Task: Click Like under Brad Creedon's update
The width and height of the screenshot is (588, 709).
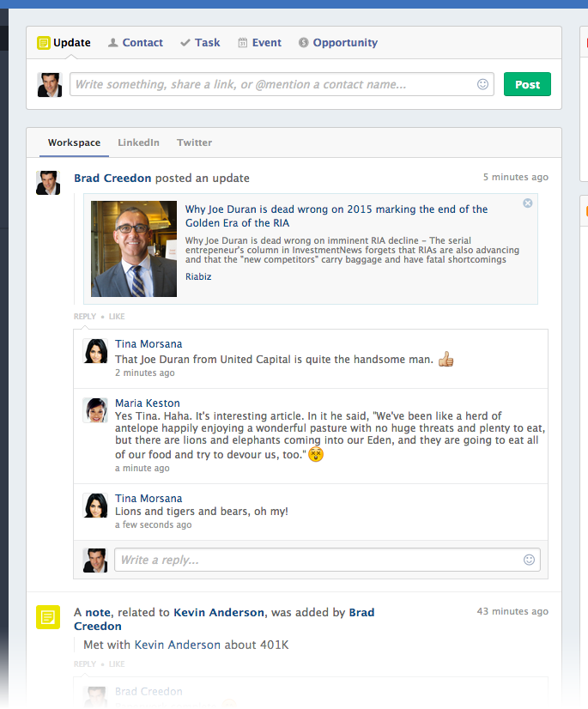Action: coord(117,317)
